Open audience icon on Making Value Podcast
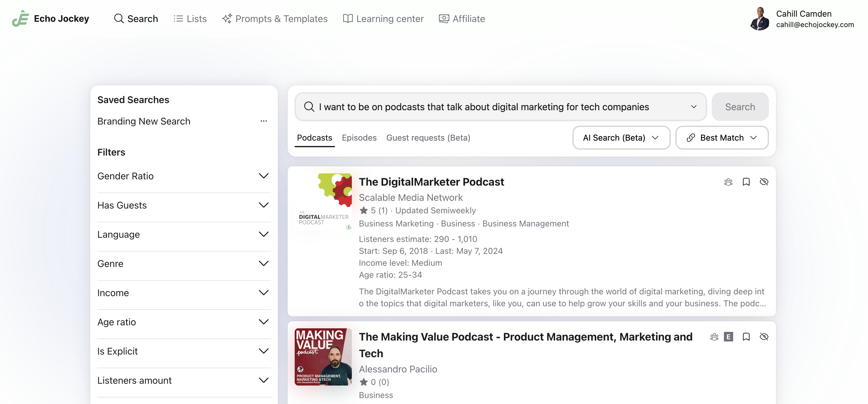The image size is (868, 404). point(714,337)
